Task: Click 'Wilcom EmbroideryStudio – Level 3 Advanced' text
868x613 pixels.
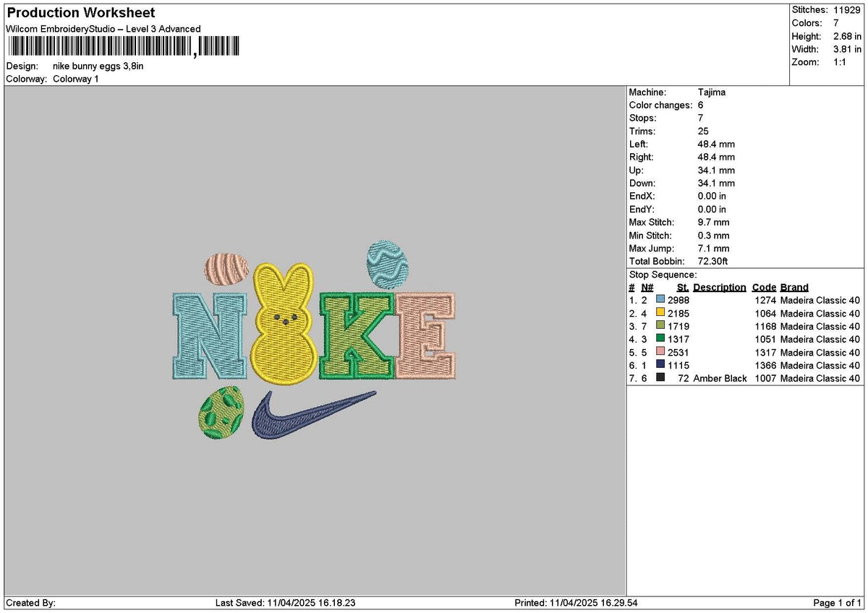Action: [103, 29]
